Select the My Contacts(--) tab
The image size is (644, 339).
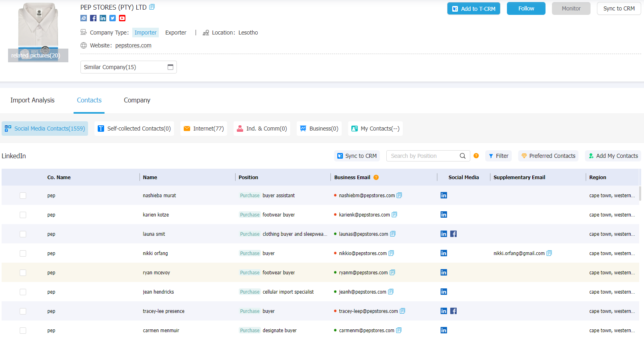(x=375, y=129)
